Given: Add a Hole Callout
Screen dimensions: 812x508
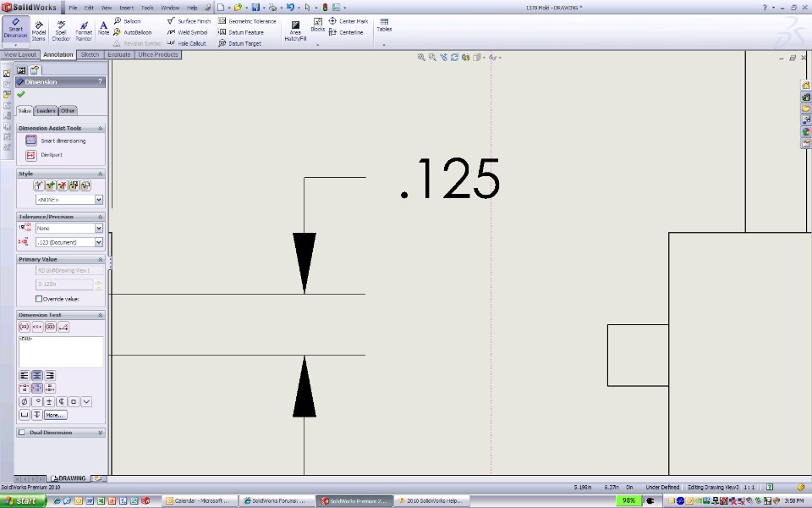Looking at the screenshot, I should pyautogui.click(x=186, y=43).
